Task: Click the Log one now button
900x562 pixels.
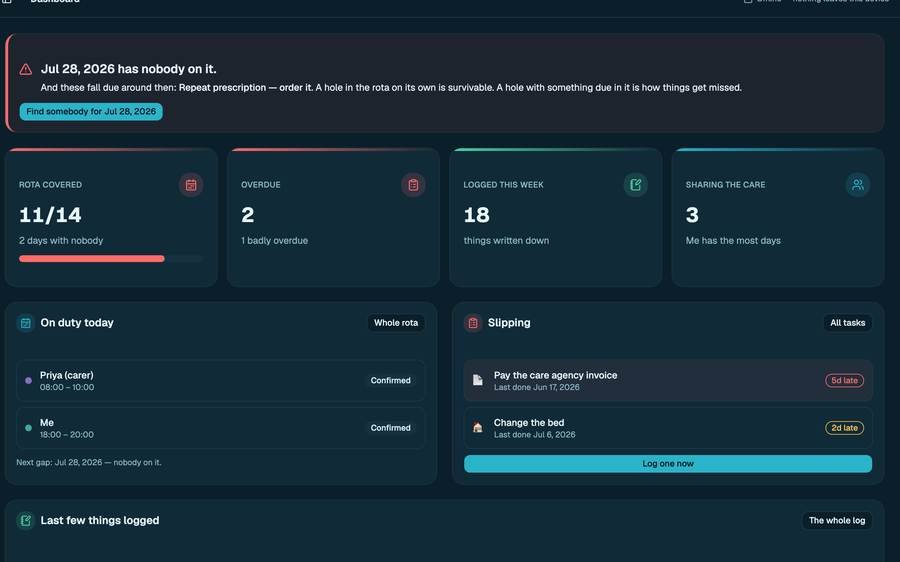Action: click(x=668, y=463)
